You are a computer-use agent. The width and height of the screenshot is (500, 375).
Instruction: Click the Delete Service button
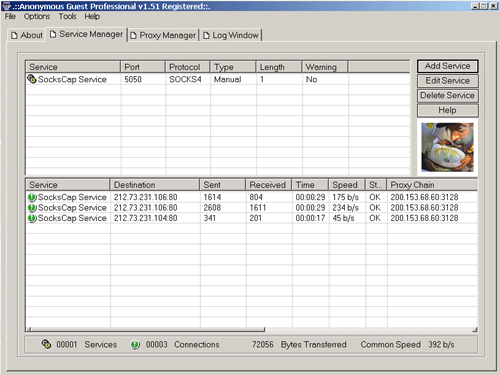click(x=447, y=95)
